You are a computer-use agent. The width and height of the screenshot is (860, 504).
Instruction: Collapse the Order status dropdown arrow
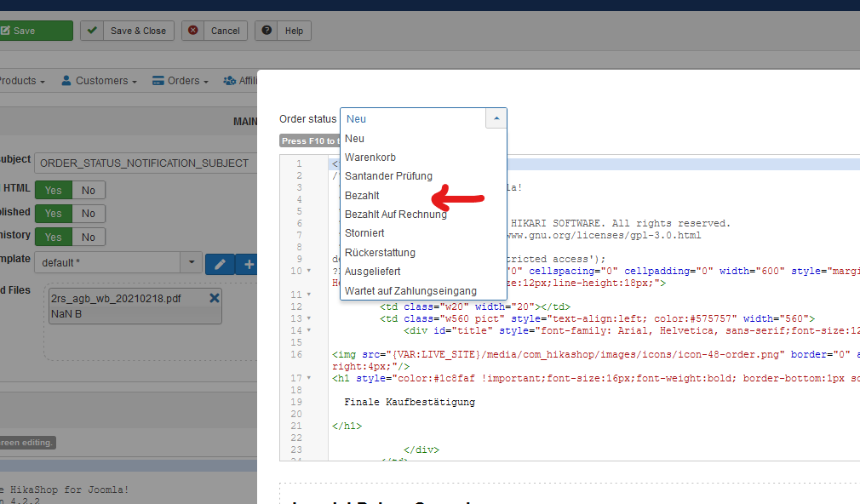click(x=496, y=119)
